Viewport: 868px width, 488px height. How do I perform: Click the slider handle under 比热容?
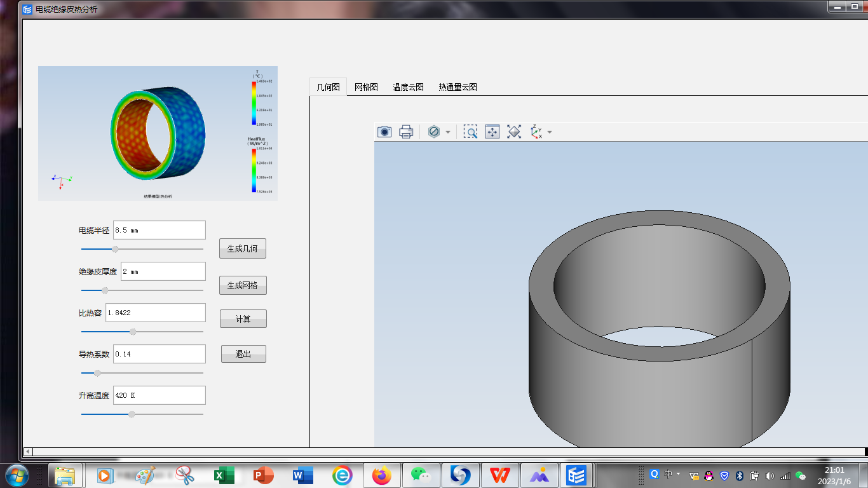(x=133, y=332)
